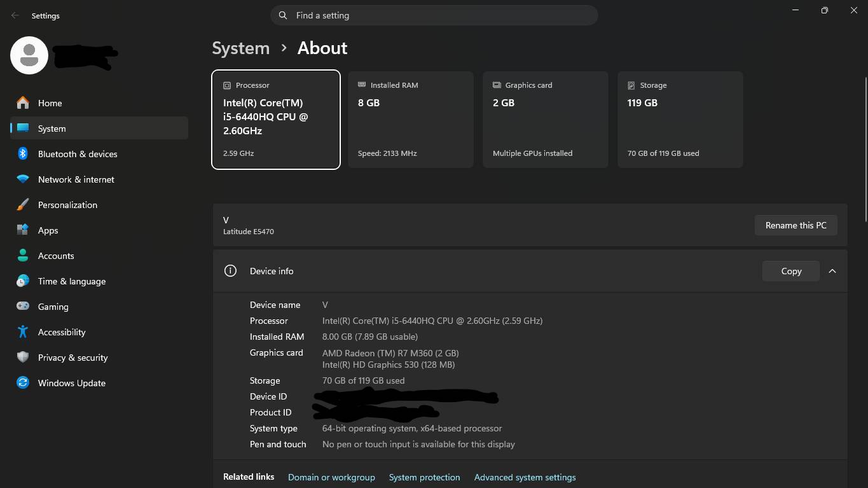Screen dimensions: 868x488
Task: Click AMD Radeon (TM) R7 M360 text
Action: point(390,353)
